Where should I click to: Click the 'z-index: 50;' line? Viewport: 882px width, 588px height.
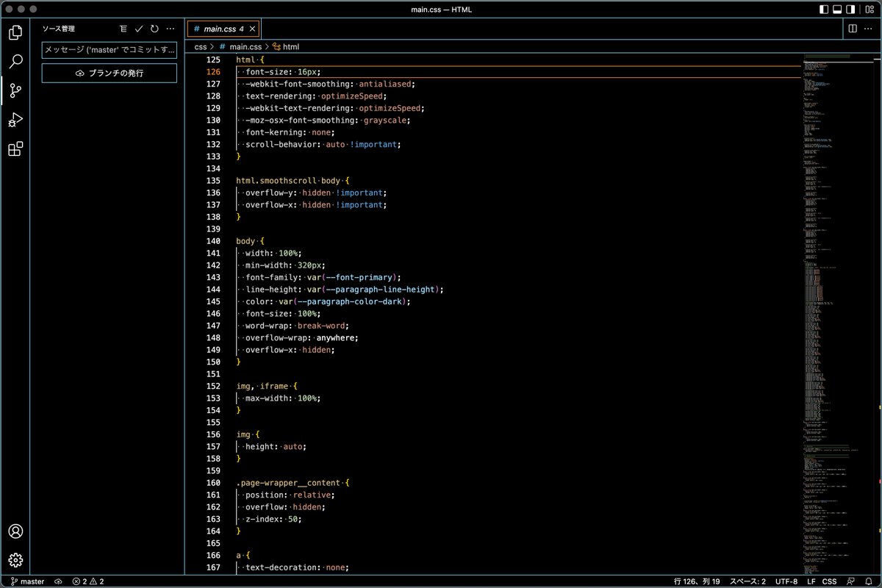[x=274, y=519]
